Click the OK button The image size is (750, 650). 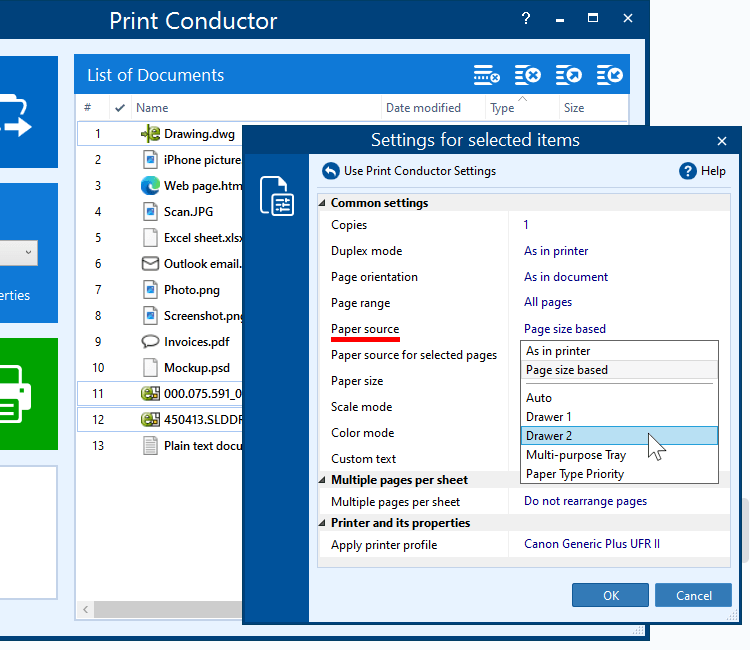coord(610,595)
